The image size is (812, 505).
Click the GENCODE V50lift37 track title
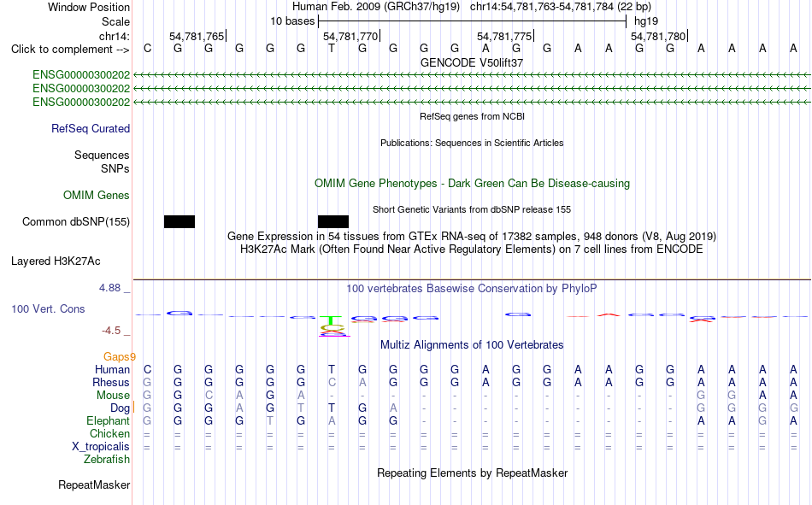pos(472,62)
